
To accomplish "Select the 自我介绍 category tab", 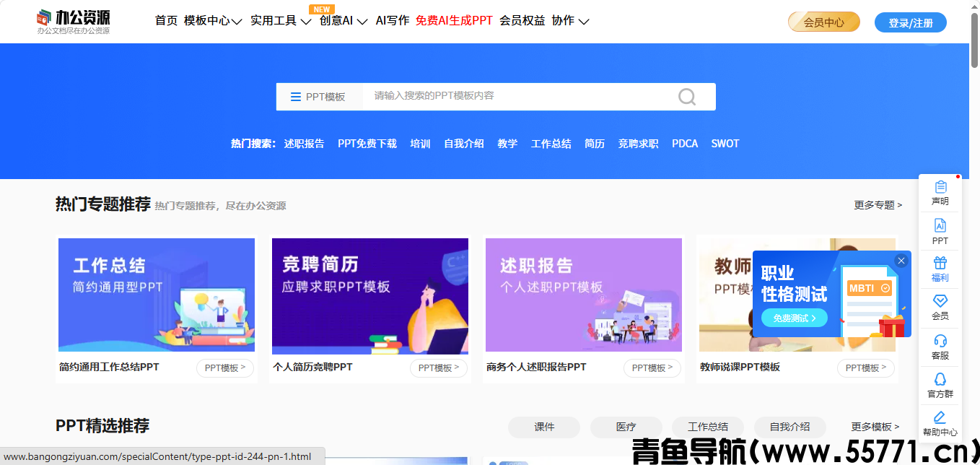I will click(x=790, y=427).
